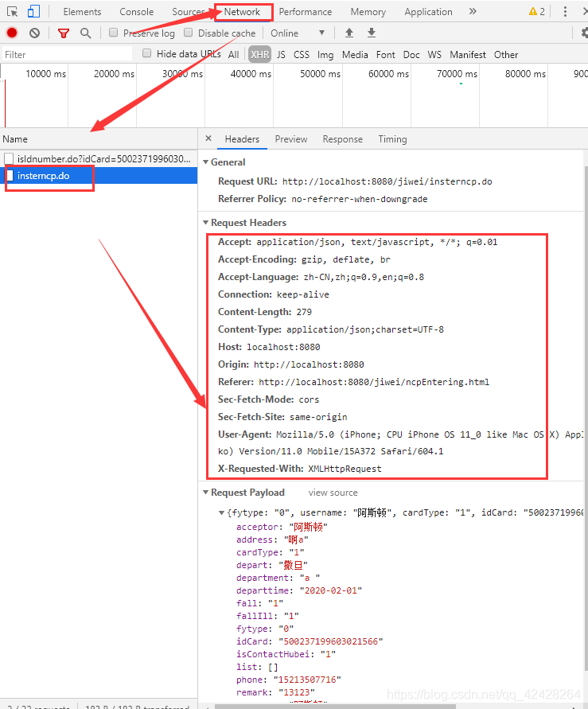Image resolution: width=588 pixels, height=709 pixels.
Task: Show more tabs chevron
Action: pyautogui.click(x=473, y=11)
